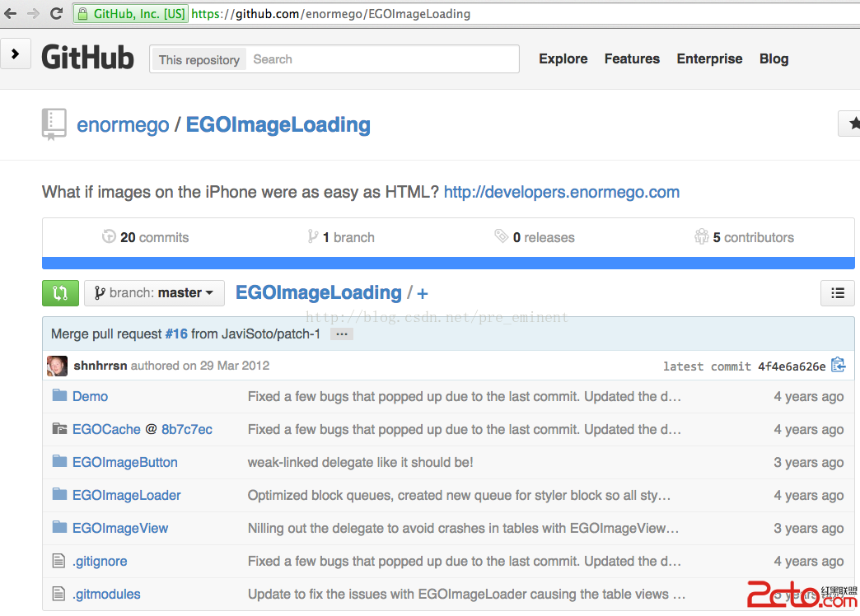Open developers.enormego.com link
Viewport: 860px width, 616px height.
click(x=562, y=192)
